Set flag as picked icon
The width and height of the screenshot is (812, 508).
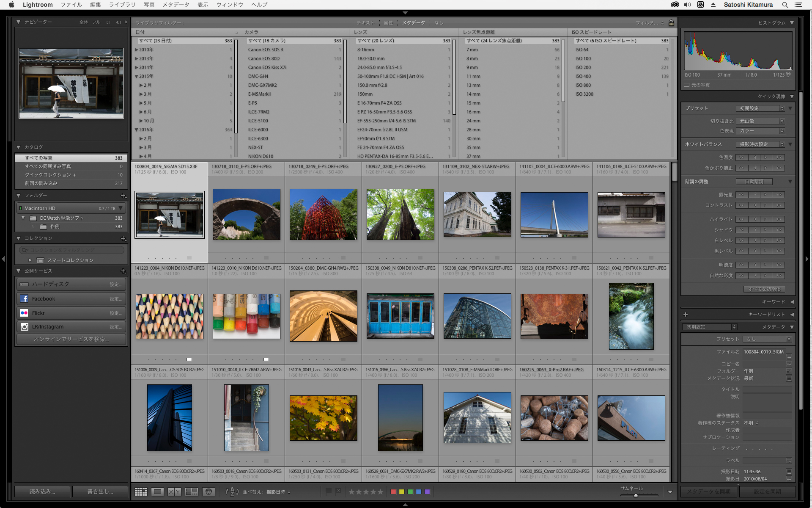(329, 491)
